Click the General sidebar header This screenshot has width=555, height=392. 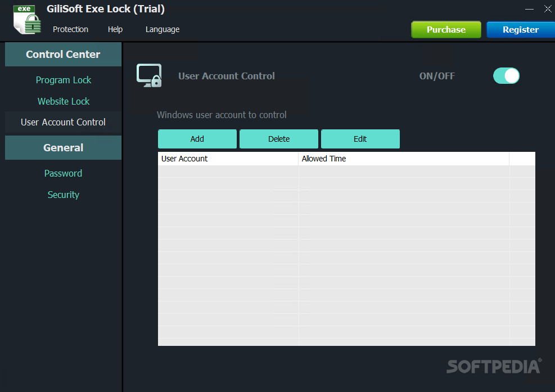63,148
